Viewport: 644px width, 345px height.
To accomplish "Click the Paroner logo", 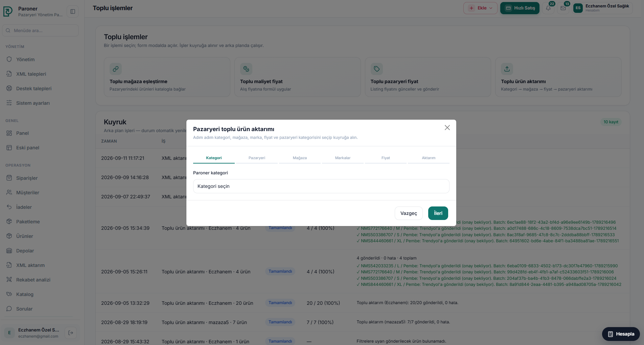I will pos(8,11).
